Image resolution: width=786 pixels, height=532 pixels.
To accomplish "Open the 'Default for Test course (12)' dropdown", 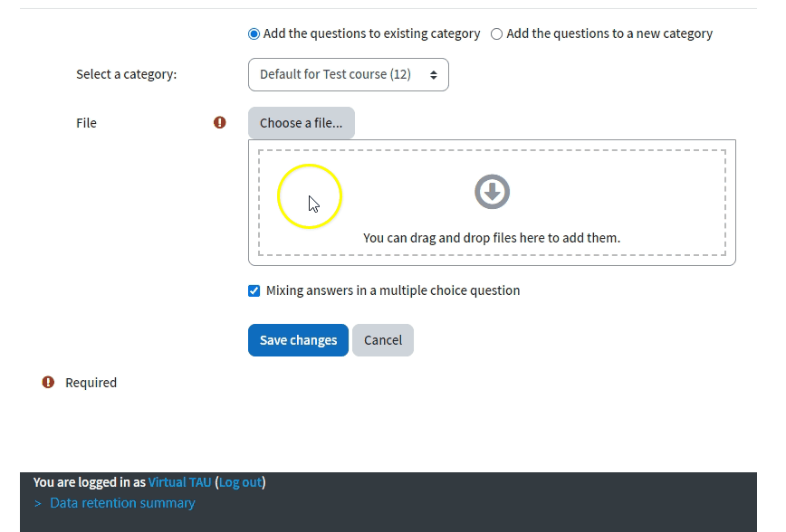I will click(x=348, y=75).
